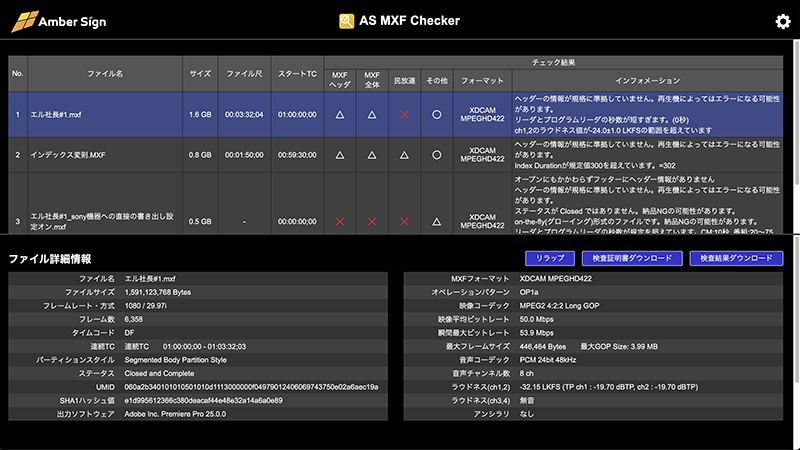Click start TC cell 01:00:00;00
Viewport: 800px width, 450px height.
coord(297,115)
